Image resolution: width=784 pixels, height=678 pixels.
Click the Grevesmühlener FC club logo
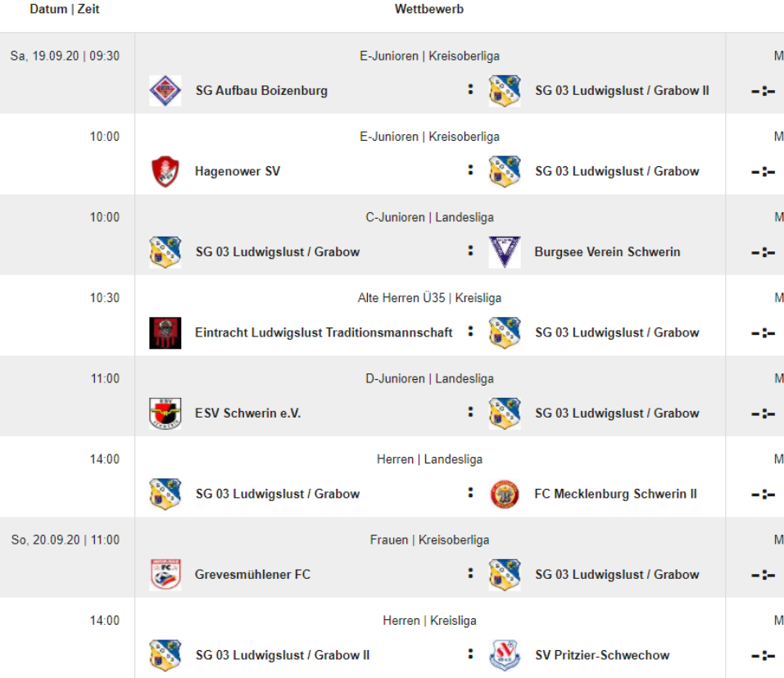(x=165, y=575)
